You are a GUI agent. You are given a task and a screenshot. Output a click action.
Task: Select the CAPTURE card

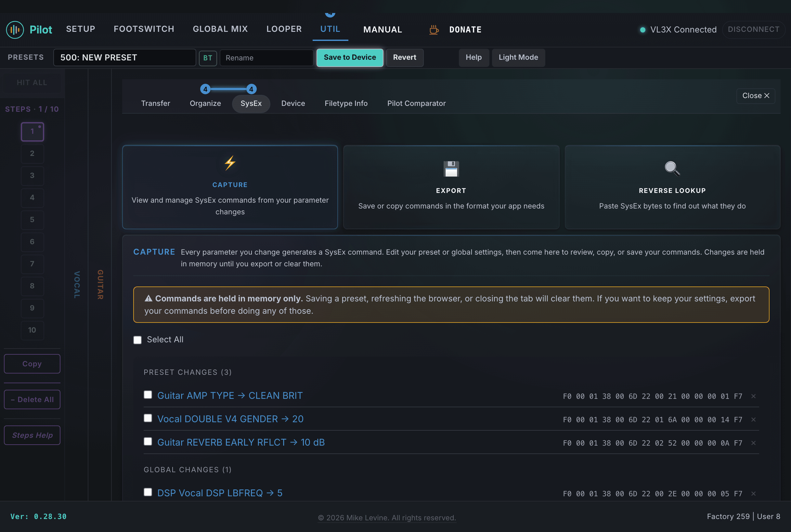(x=230, y=187)
